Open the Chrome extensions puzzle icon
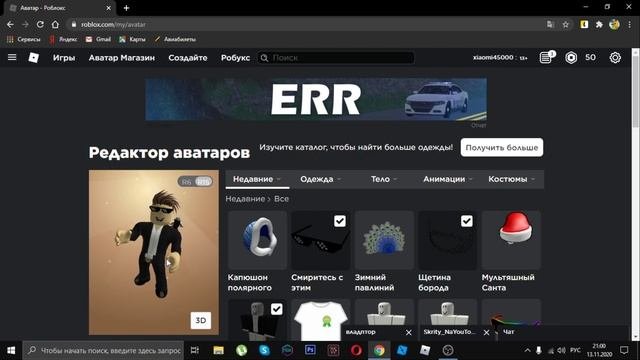Image resolution: width=640 pixels, height=360 pixels. (599, 24)
